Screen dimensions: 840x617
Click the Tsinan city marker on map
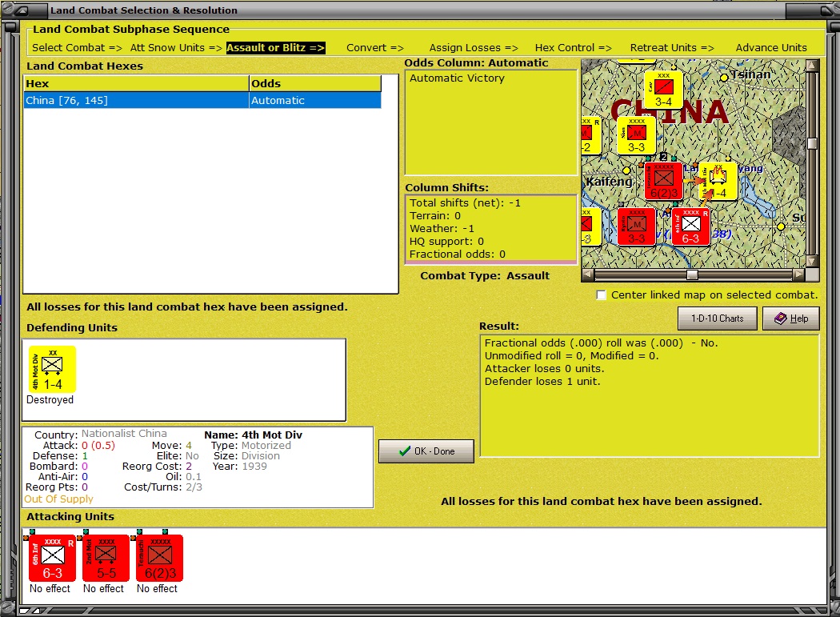pyautogui.click(x=724, y=78)
